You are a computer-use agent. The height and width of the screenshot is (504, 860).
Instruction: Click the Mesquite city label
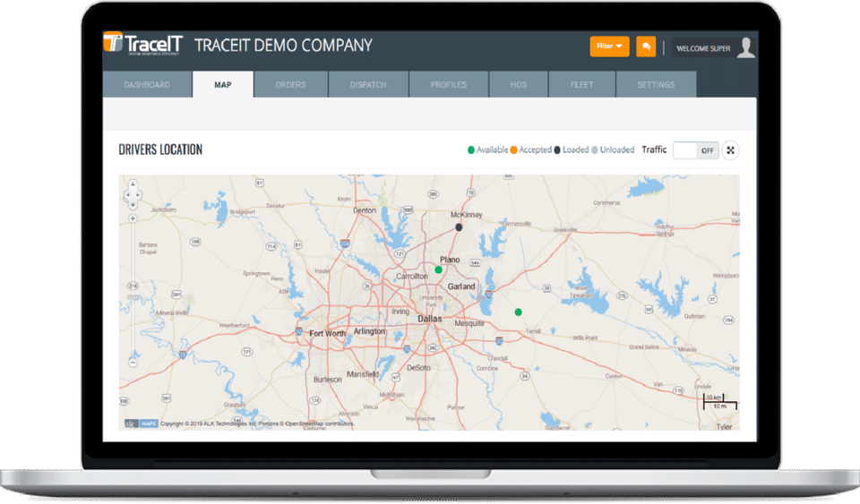coord(469,323)
